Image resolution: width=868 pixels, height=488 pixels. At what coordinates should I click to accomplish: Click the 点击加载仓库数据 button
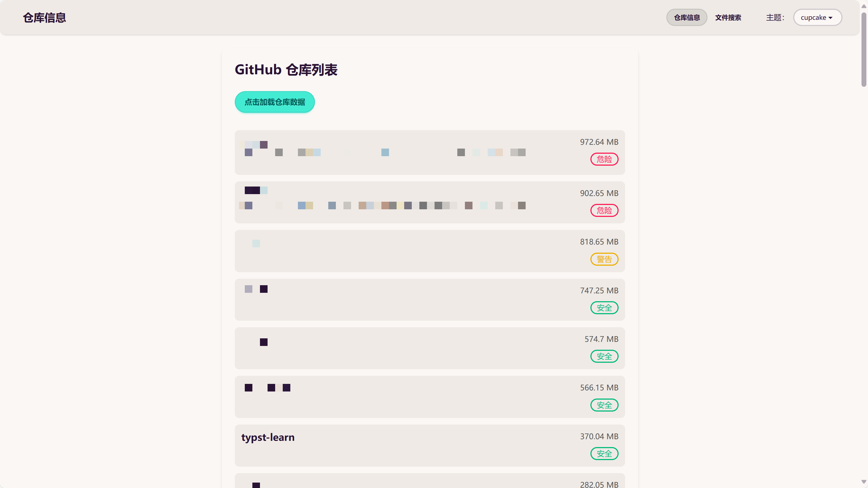[x=275, y=102]
